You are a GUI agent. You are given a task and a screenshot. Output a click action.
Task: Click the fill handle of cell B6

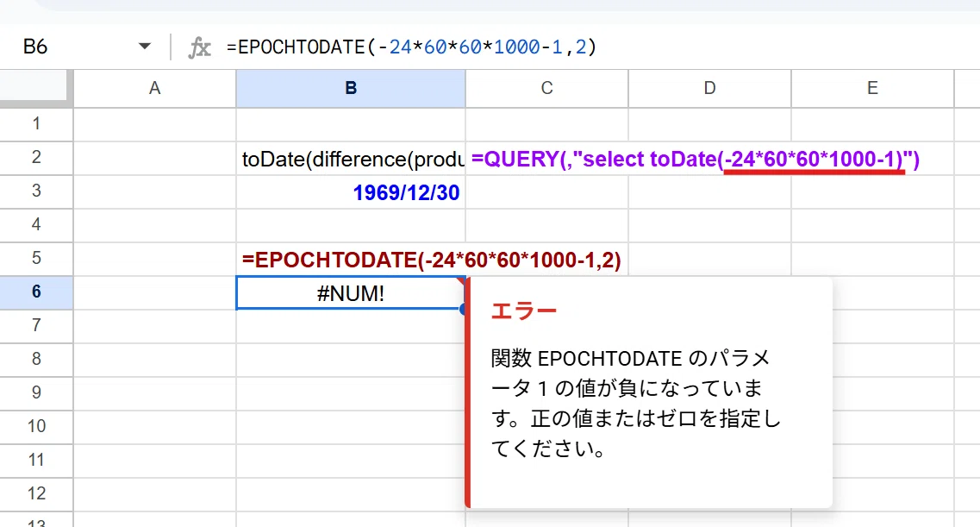point(465,309)
